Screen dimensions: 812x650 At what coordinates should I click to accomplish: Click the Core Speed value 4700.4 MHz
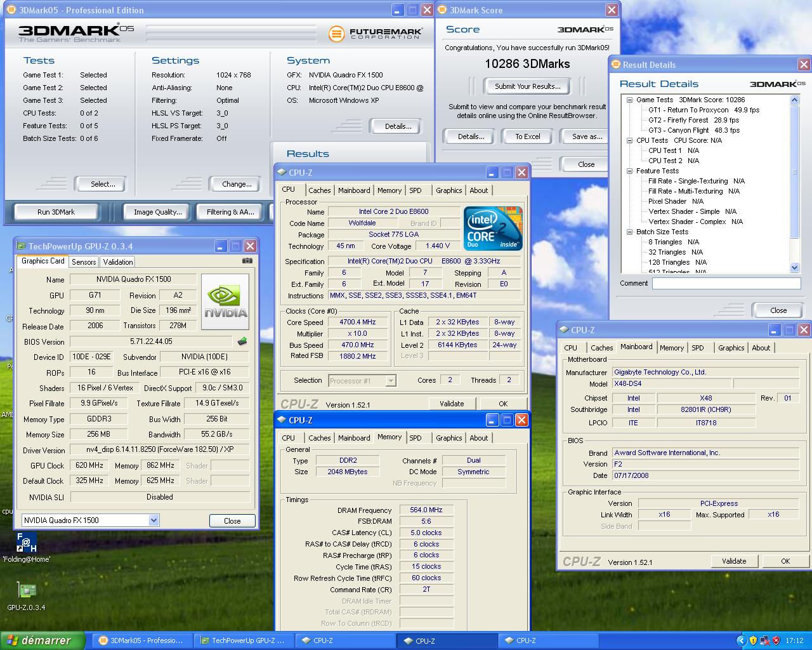358,322
